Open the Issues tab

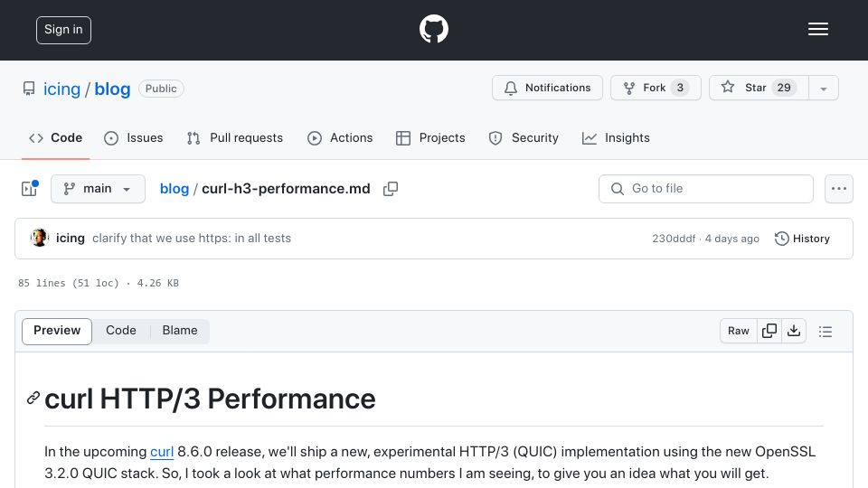[x=134, y=137]
